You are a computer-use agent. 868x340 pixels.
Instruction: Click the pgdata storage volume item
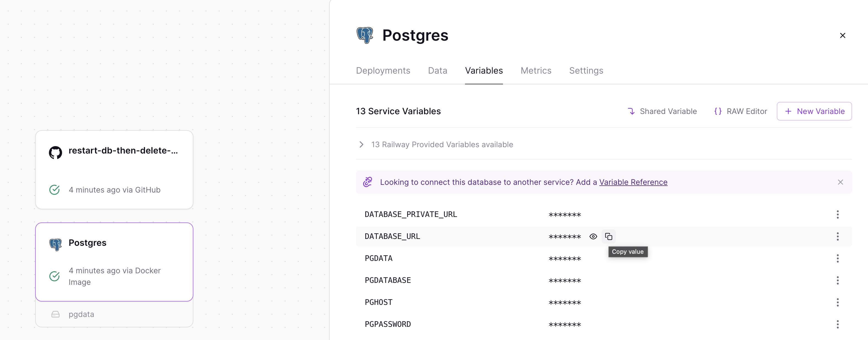click(81, 314)
